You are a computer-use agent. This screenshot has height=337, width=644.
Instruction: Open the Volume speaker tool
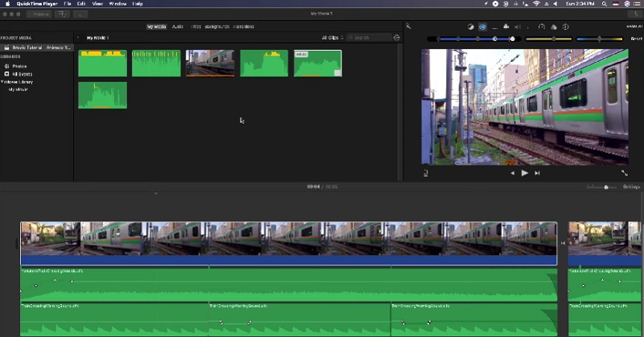coord(518,27)
